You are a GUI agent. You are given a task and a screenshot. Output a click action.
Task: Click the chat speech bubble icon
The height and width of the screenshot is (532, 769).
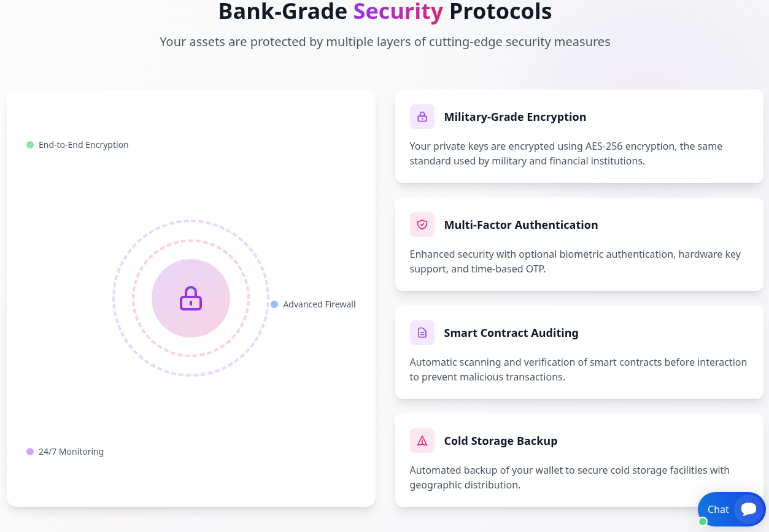point(748,509)
